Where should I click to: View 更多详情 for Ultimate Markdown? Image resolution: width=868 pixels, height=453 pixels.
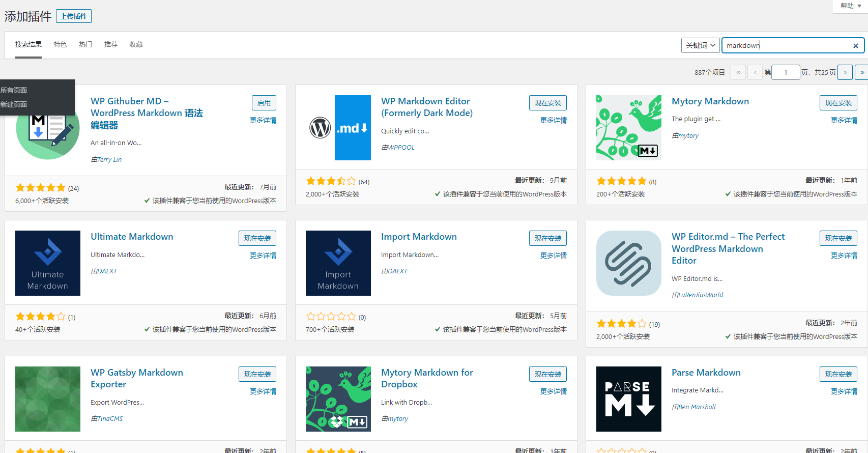(x=263, y=256)
